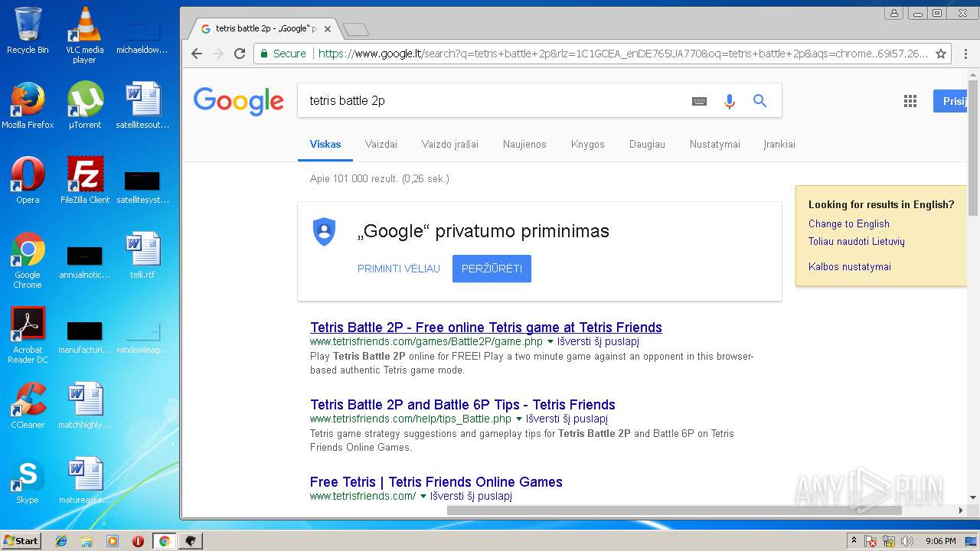This screenshot has height=551, width=980.
Task: Click Chrome back navigation arrow
Action: coord(197,54)
